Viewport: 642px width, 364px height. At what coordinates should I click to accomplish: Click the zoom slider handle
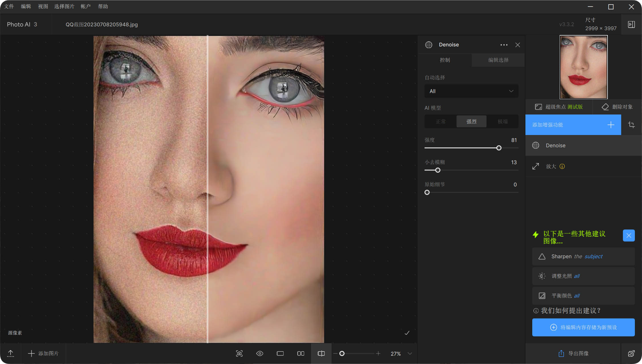pyautogui.click(x=342, y=353)
